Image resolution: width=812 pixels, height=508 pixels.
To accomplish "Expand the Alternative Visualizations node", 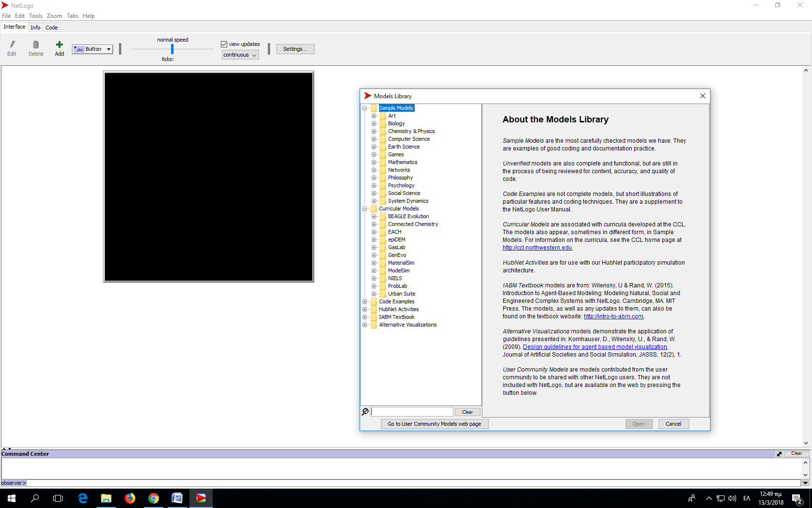I will pyautogui.click(x=365, y=325).
